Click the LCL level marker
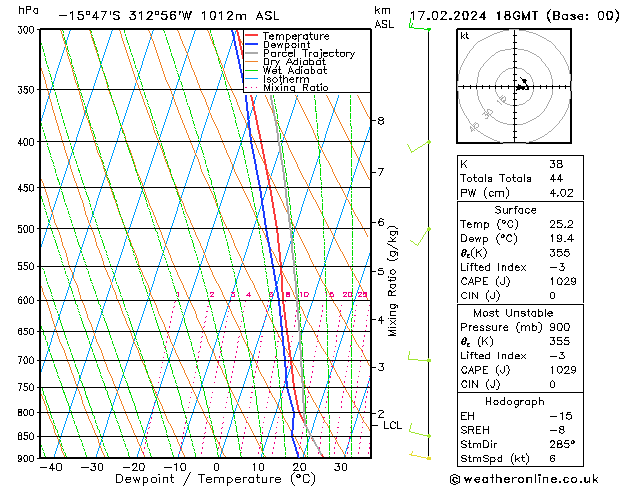Screen dimensions: 629x486 [x=392, y=425]
